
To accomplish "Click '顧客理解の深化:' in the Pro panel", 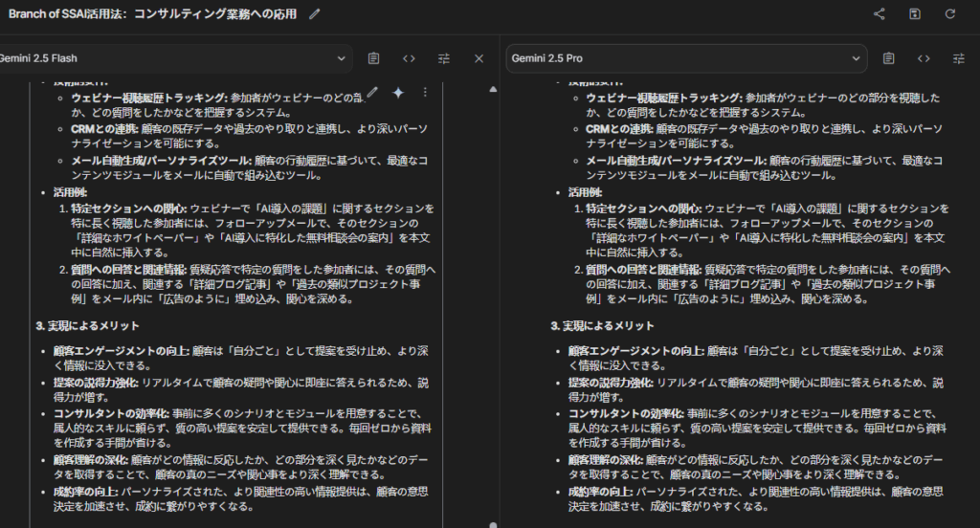I will click(606, 460).
